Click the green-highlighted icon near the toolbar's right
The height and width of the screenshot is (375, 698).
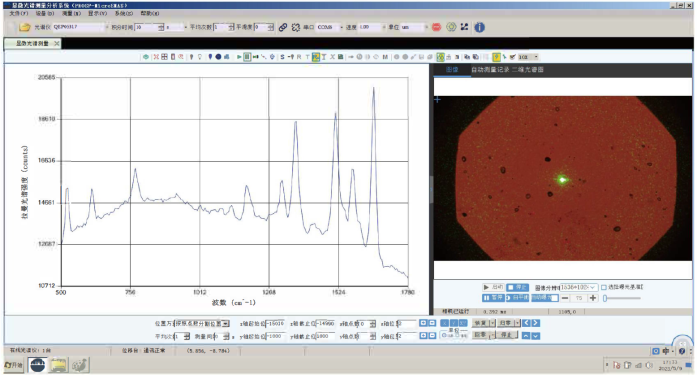click(x=440, y=57)
